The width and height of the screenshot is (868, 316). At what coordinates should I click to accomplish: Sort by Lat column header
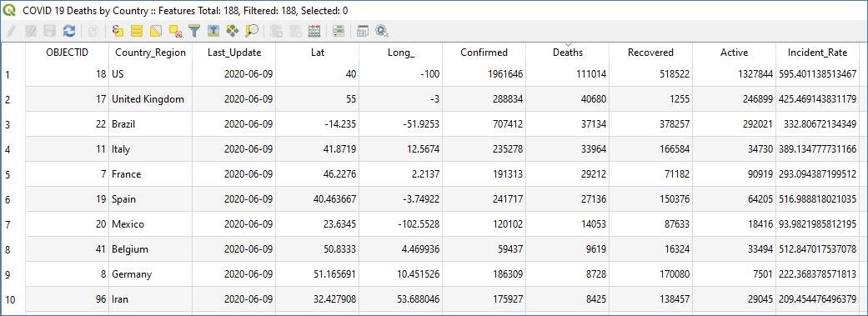318,53
